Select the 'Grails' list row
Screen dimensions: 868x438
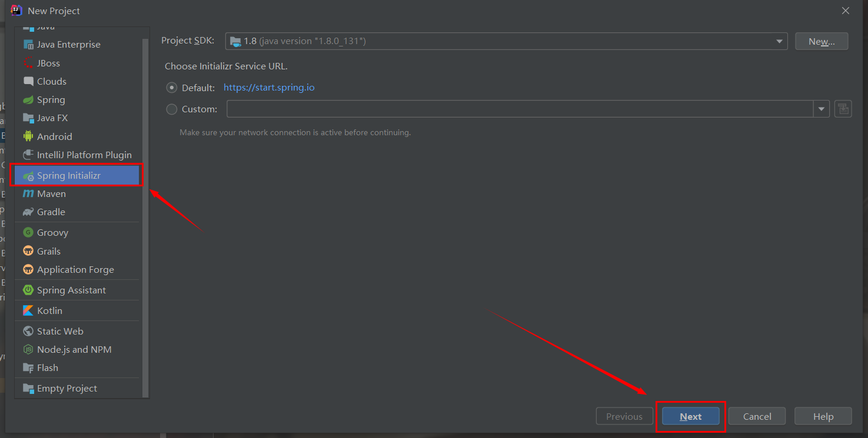pyautogui.click(x=78, y=251)
